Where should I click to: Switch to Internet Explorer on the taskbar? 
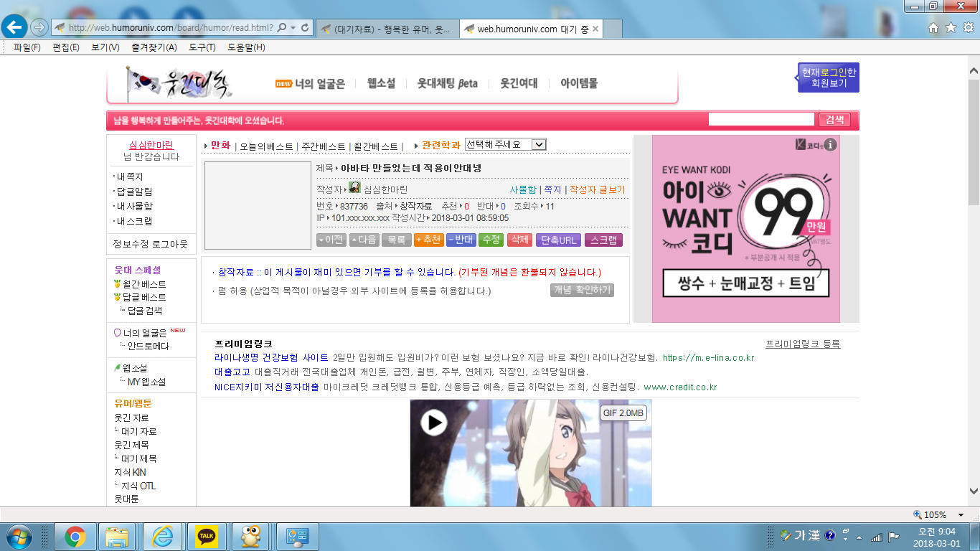click(163, 536)
